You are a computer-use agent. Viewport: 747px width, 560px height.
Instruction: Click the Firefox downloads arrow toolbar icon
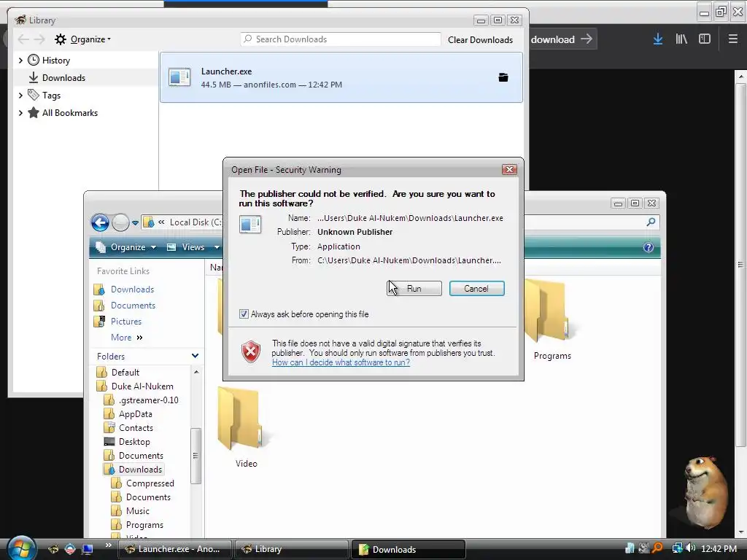658,39
